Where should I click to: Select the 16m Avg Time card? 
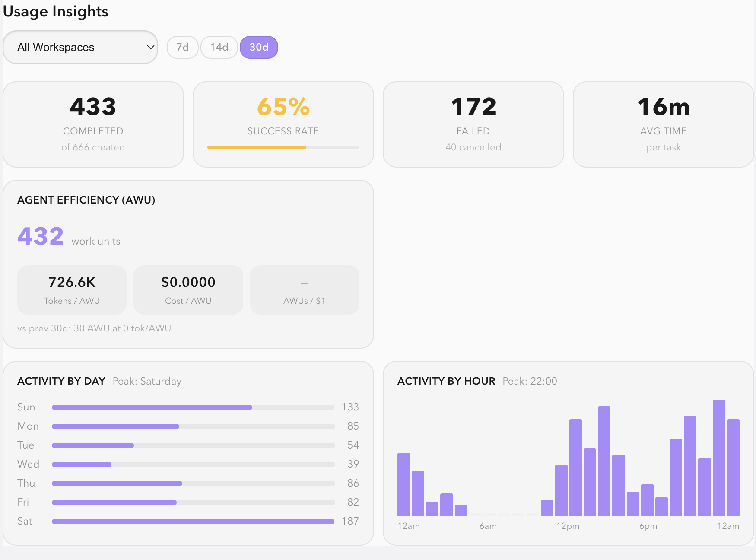(x=663, y=124)
